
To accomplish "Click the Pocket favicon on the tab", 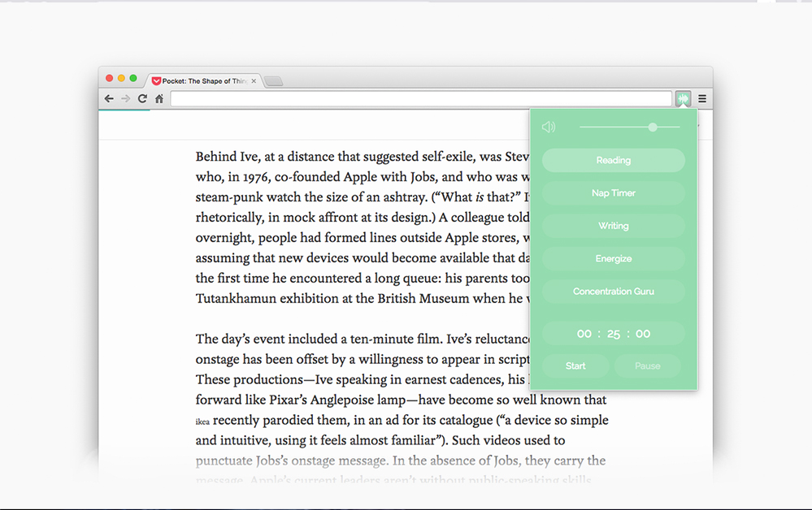I will click(156, 81).
